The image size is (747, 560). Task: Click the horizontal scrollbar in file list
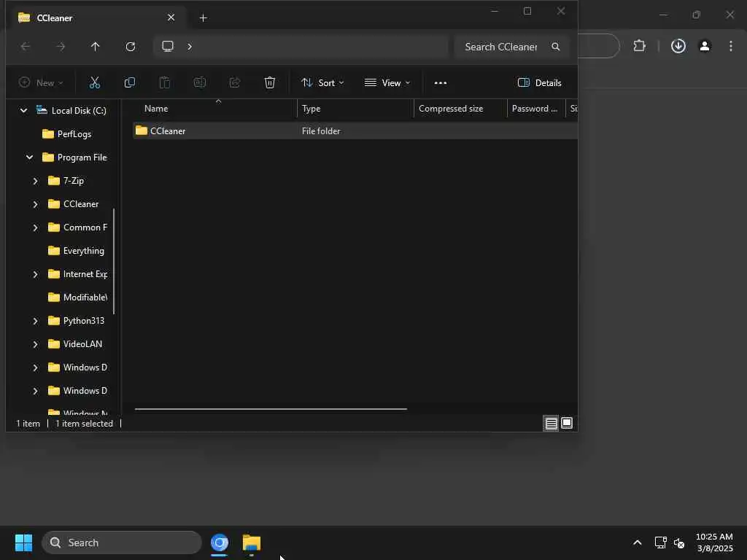tap(271, 409)
